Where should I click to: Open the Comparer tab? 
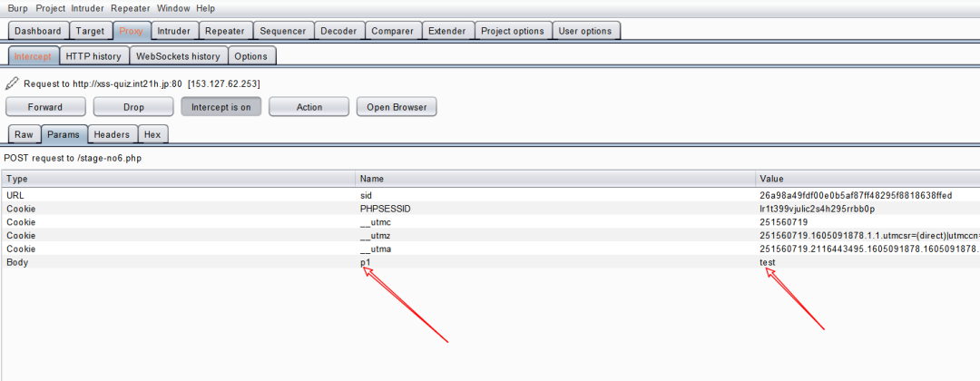pyautogui.click(x=393, y=31)
